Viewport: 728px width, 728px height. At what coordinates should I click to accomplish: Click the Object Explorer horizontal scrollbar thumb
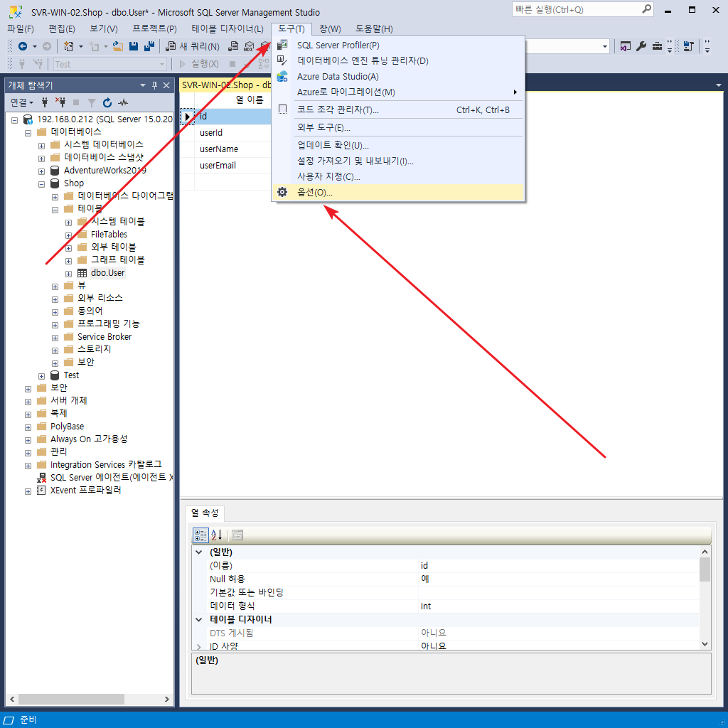click(x=71, y=699)
